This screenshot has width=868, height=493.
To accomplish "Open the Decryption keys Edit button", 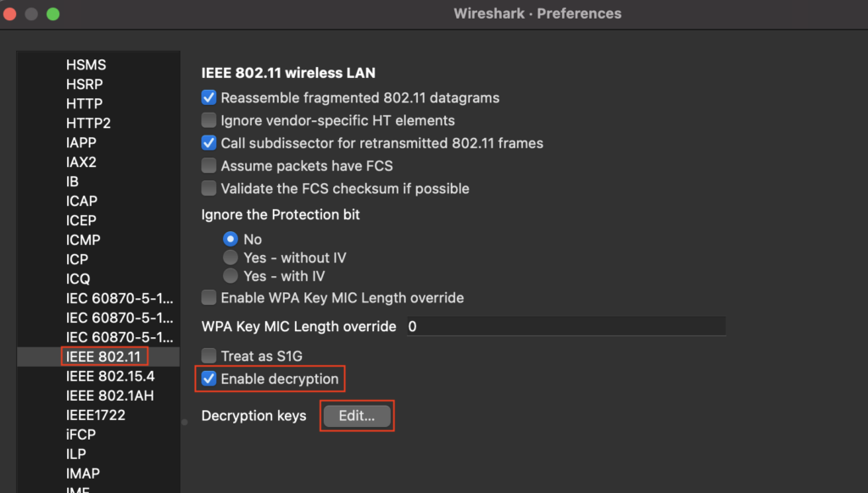I will (357, 416).
